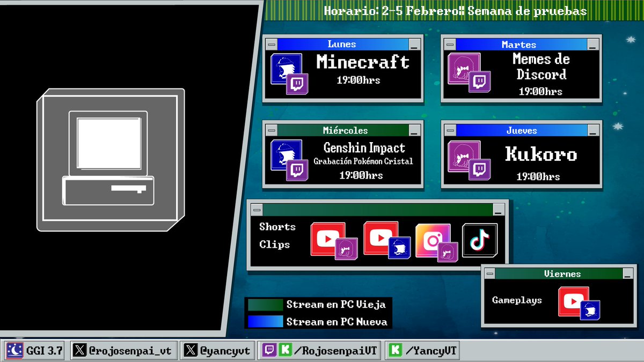Click the Stream en PC Nueva legend text
Viewport: 644px width, 362px height.
click(336, 322)
